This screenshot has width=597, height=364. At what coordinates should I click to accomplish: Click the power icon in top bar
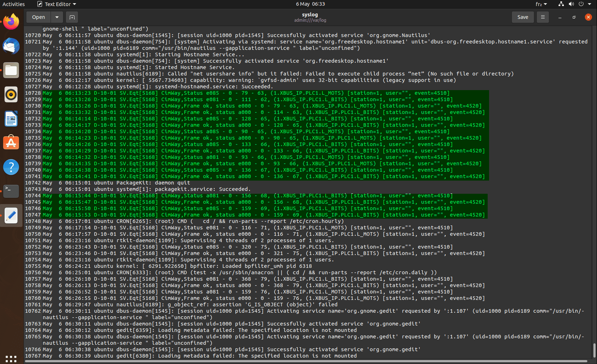[x=581, y=4]
